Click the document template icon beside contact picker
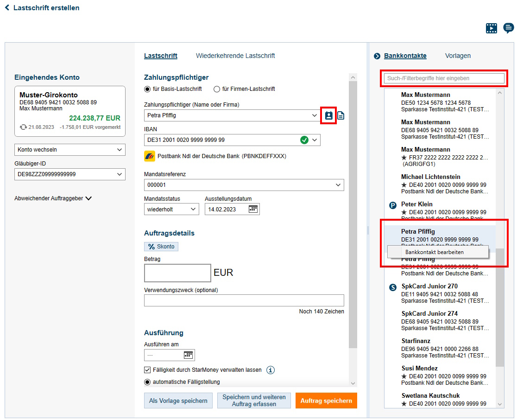517x420 pixels. [340, 115]
